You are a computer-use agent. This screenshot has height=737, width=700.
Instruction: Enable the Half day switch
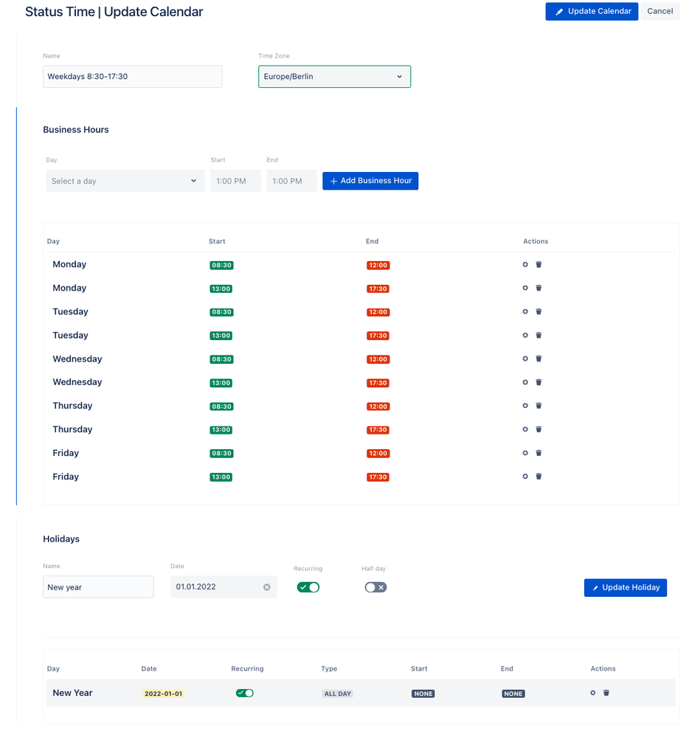[x=376, y=587]
